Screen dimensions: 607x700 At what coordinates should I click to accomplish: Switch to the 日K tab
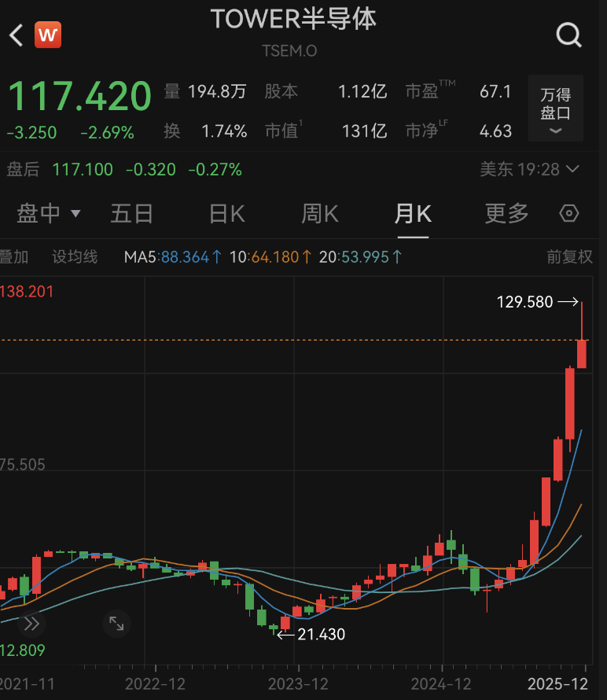tap(226, 213)
